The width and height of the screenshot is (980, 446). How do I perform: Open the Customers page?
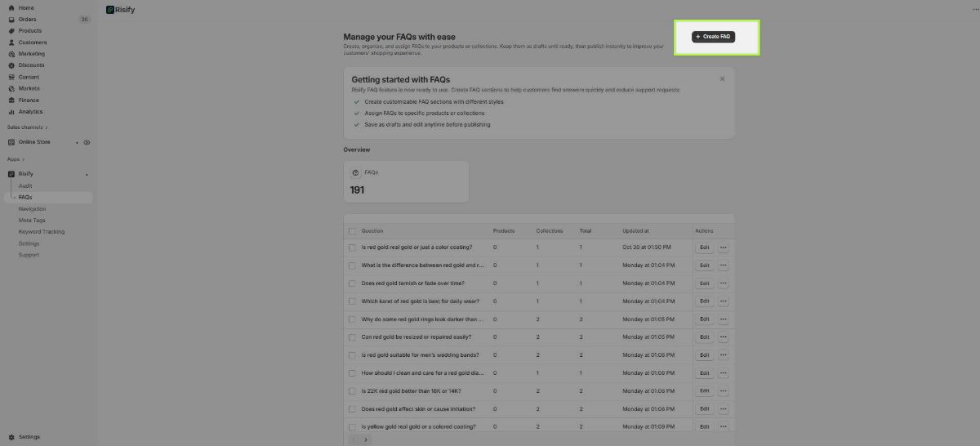[x=33, y=42]
